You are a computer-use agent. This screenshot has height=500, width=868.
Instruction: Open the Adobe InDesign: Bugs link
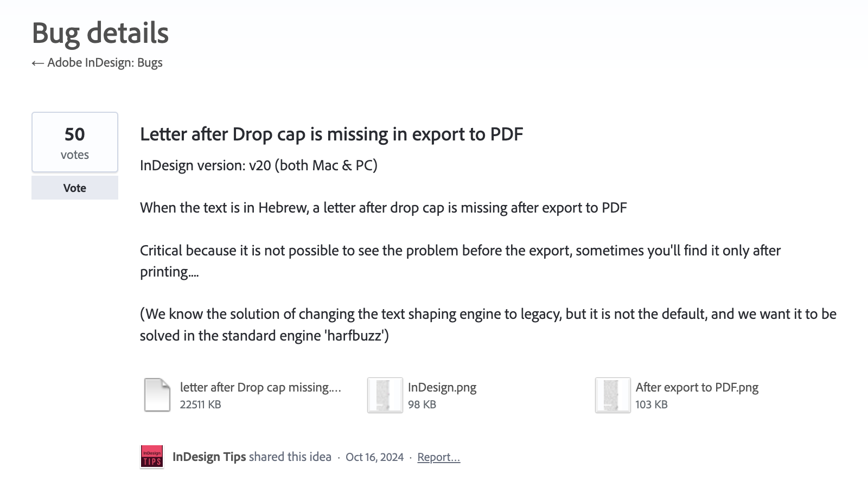coord(105,63)
